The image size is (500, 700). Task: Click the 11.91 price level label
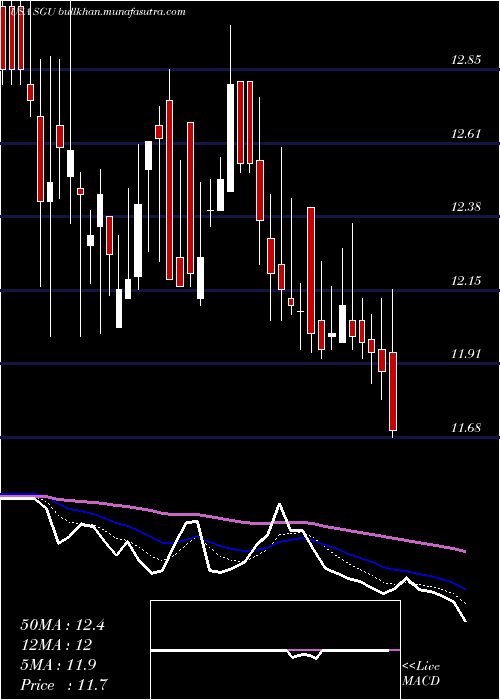[x=465, y=354]
